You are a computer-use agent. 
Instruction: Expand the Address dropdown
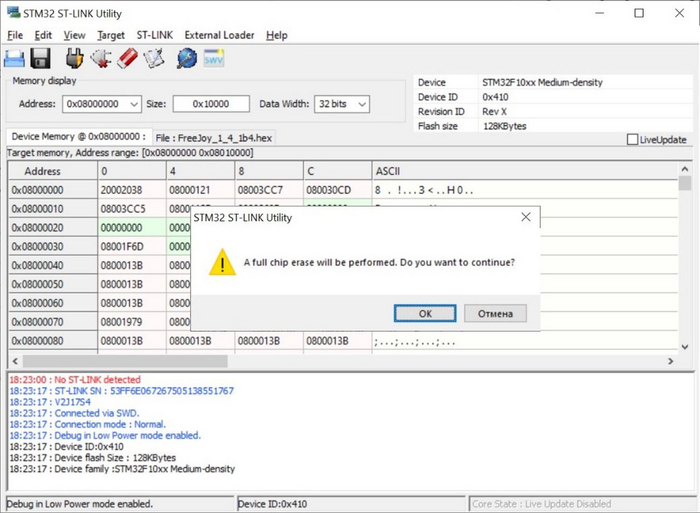pos(133,104)
